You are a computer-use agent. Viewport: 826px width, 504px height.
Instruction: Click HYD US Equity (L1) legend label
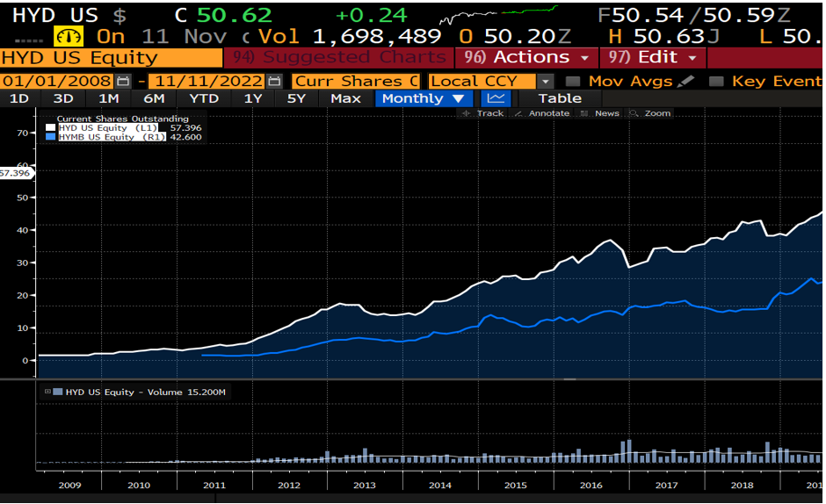[x=108, y=127]
